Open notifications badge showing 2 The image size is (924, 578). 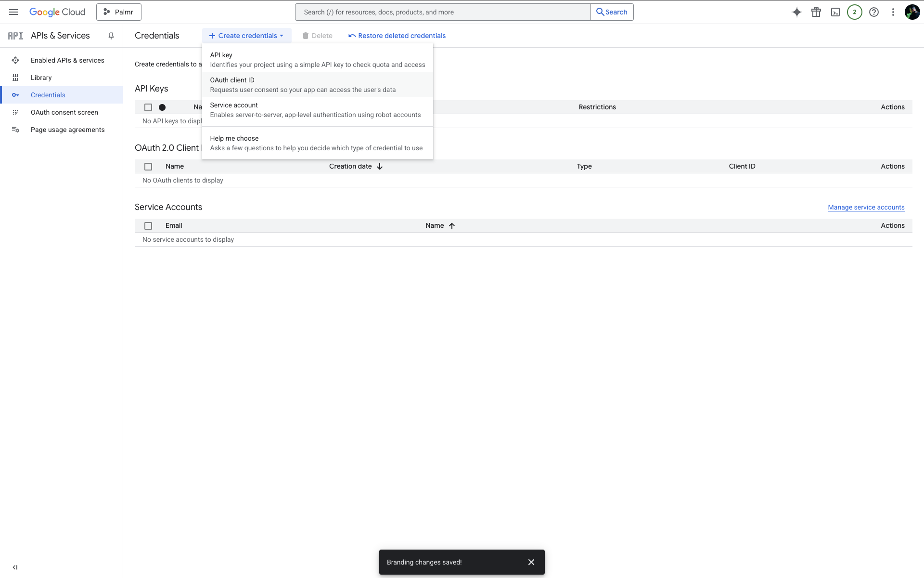[855, 12]
